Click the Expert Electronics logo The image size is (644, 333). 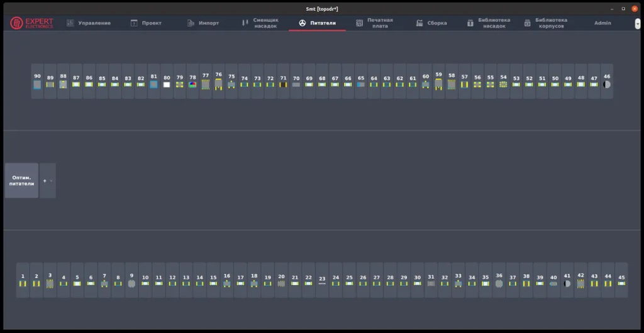click(32, 23)
